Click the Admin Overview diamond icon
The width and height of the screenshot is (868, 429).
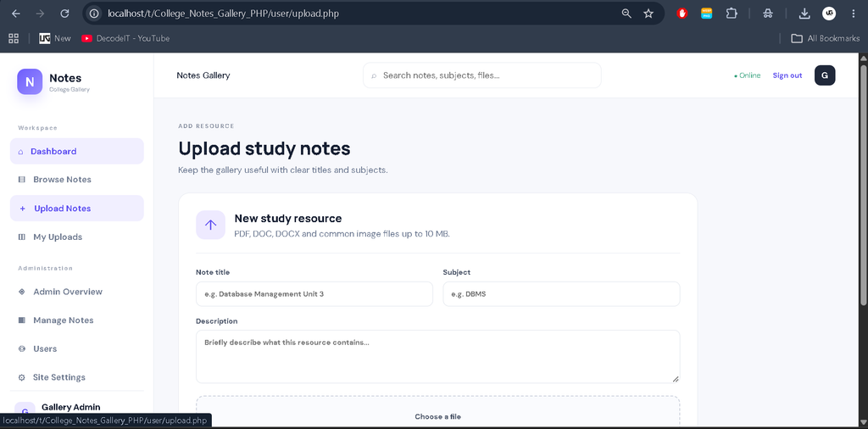click(21, 292)
